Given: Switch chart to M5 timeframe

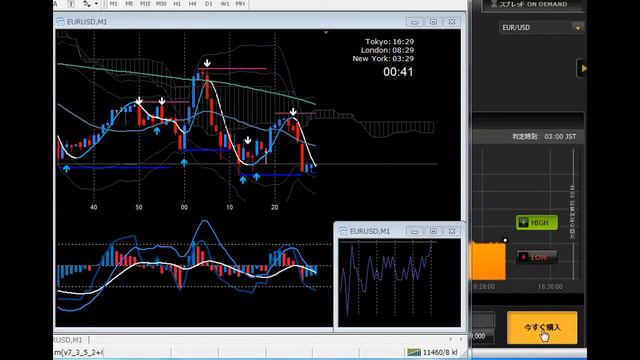Looking at the screenshot, I should coord(129,4).
